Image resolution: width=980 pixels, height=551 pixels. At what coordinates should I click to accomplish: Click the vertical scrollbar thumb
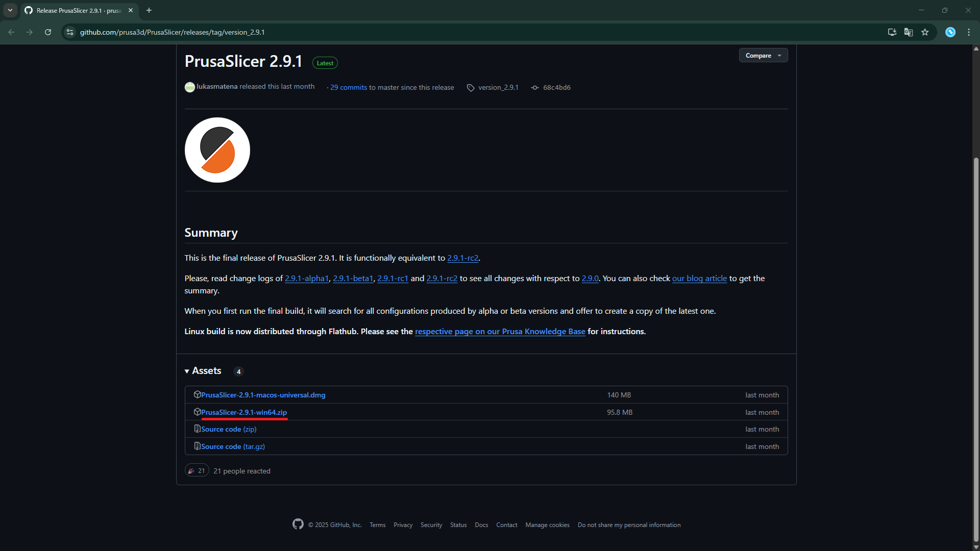[x=976, y=349]
